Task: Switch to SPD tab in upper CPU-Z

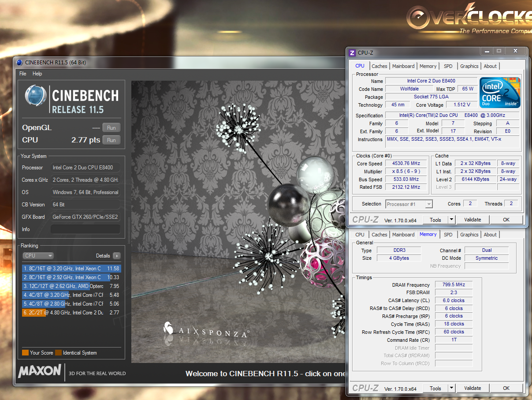Action: click(448, 66)
